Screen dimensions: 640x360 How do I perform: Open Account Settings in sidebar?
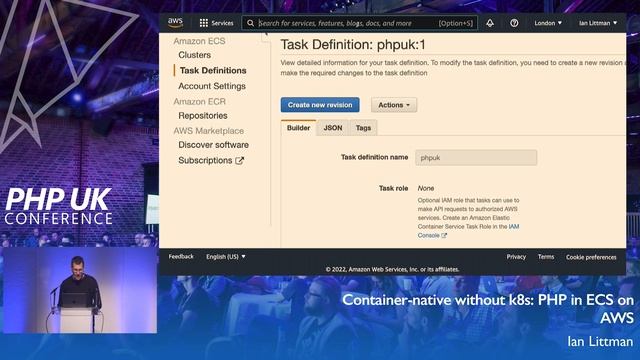[x=212, y=86]
